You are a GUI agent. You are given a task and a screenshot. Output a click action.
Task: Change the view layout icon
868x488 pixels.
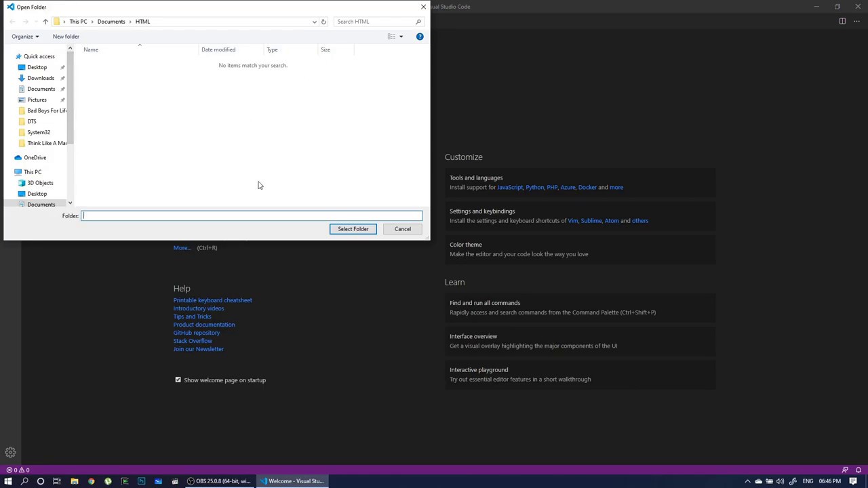pyautogui.click(x=391, y=37)
